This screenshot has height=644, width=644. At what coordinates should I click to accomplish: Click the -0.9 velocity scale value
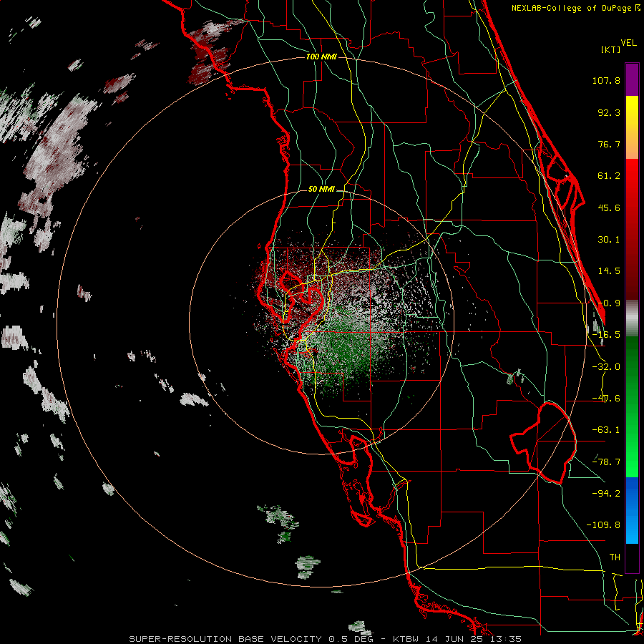point(609,303)
